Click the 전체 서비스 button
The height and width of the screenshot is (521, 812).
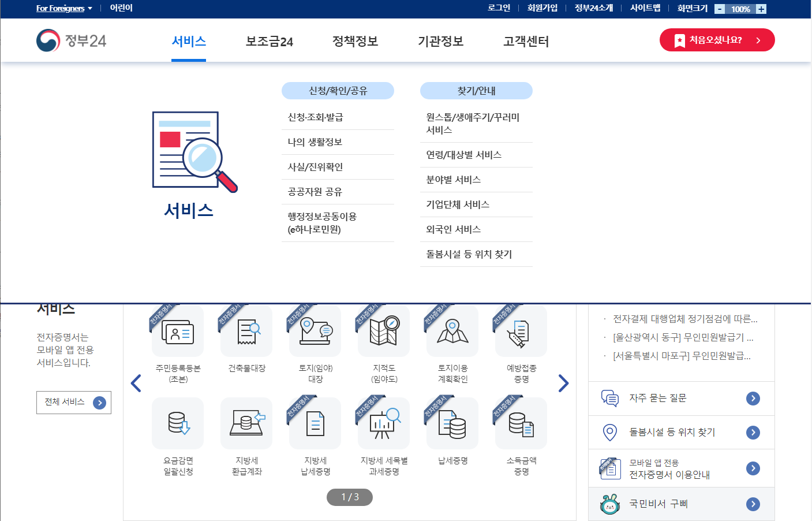click(x=74, y=402)
